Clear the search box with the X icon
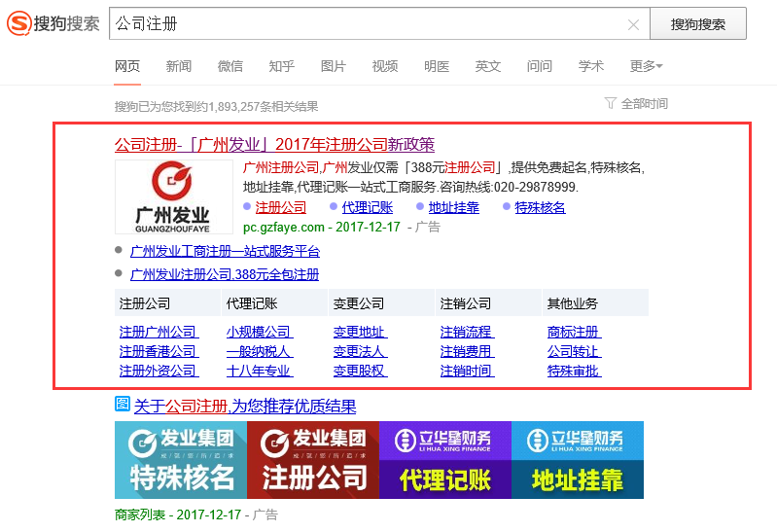This screenshot has width=777, height=532. [633, 24]
